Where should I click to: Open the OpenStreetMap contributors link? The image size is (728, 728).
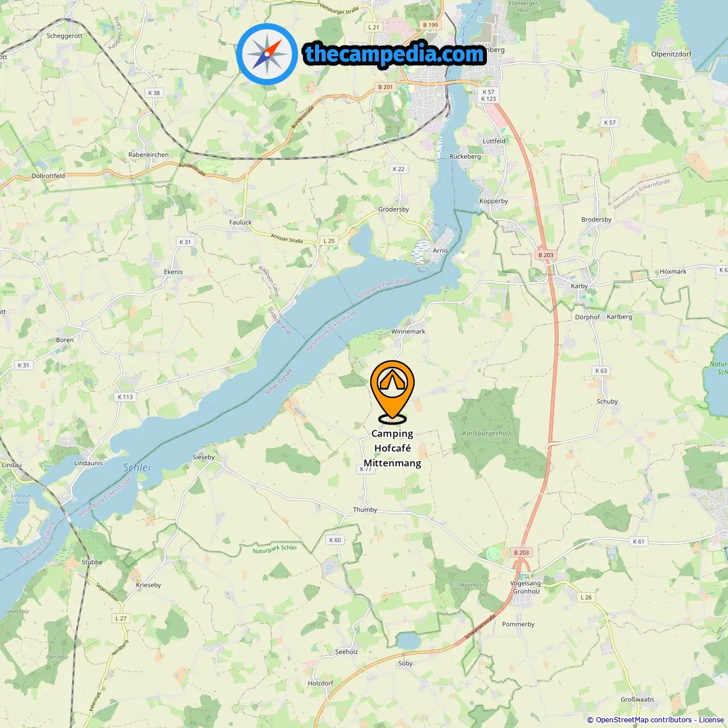pyautogui.click(x=644, y=720)
